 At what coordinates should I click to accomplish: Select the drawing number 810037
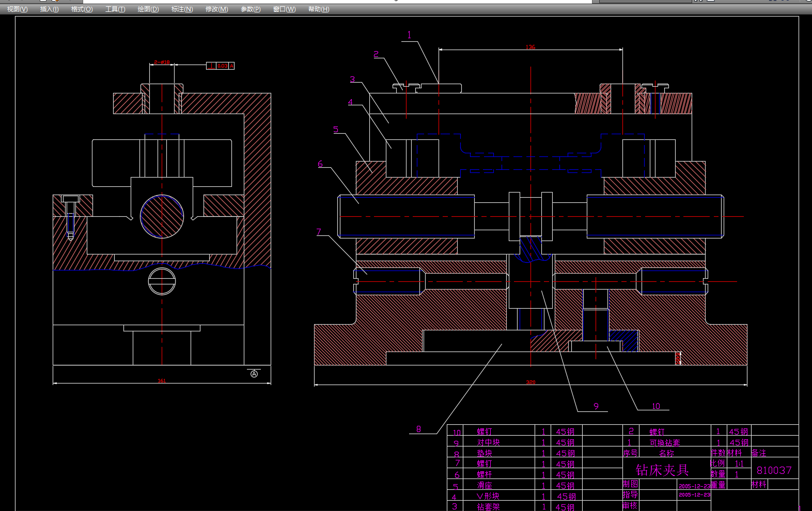tap(774, 470)
